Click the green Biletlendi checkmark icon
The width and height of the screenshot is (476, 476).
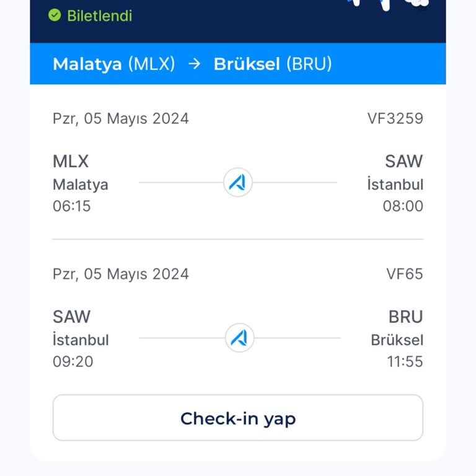[x=55, y=15]
